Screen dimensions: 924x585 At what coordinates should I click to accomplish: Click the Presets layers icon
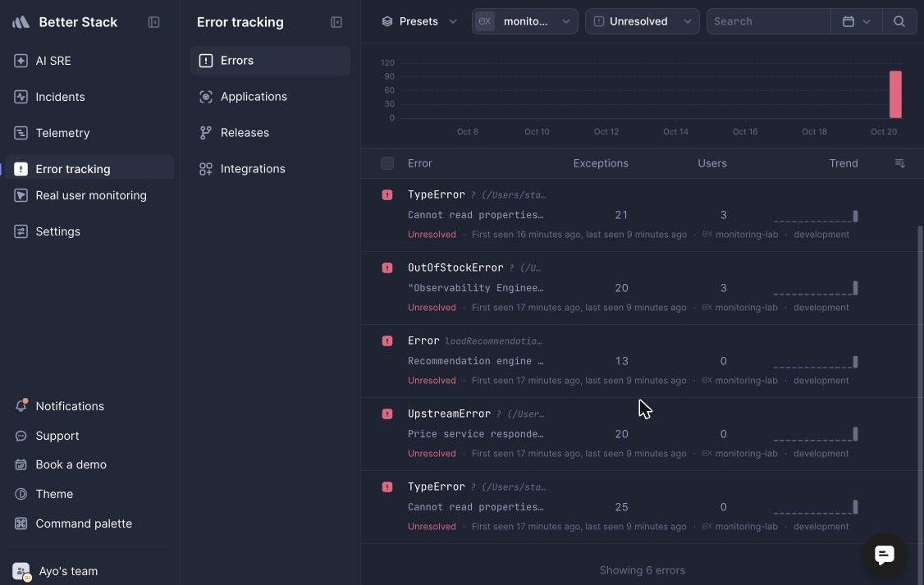coord(387,21)
